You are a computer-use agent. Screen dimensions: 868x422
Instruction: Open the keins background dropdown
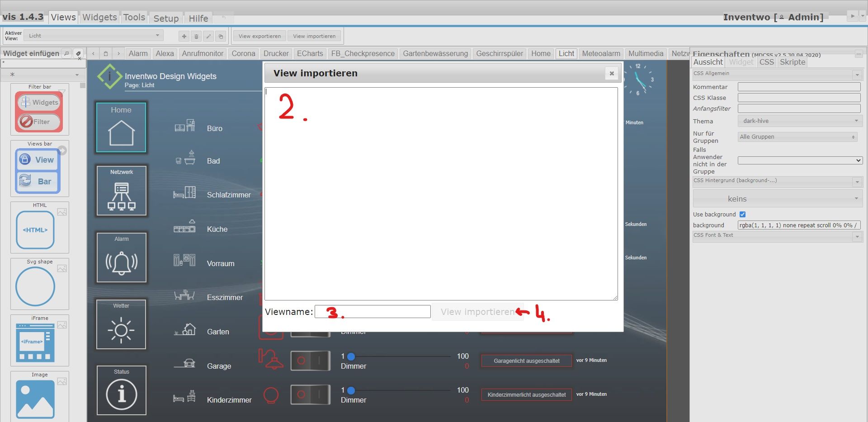click(x=778, y=199)
